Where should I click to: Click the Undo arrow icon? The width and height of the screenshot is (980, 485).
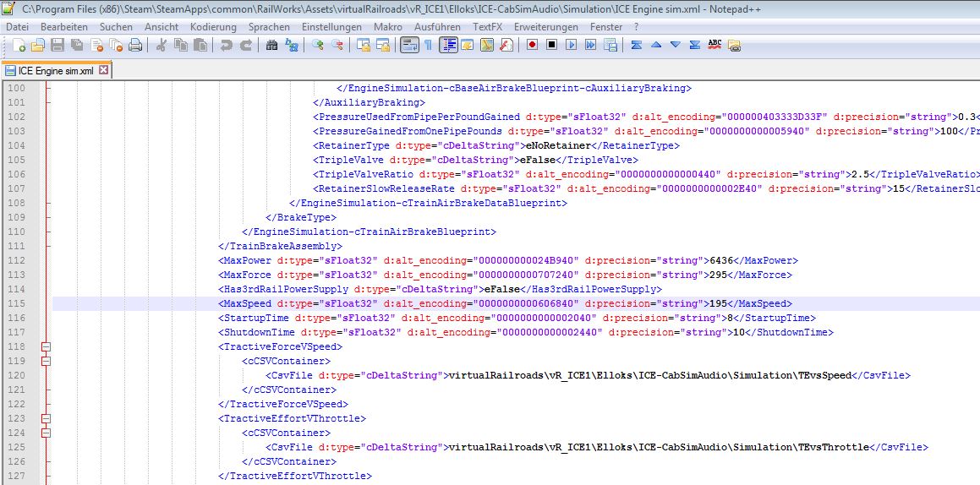pos(226,45)
